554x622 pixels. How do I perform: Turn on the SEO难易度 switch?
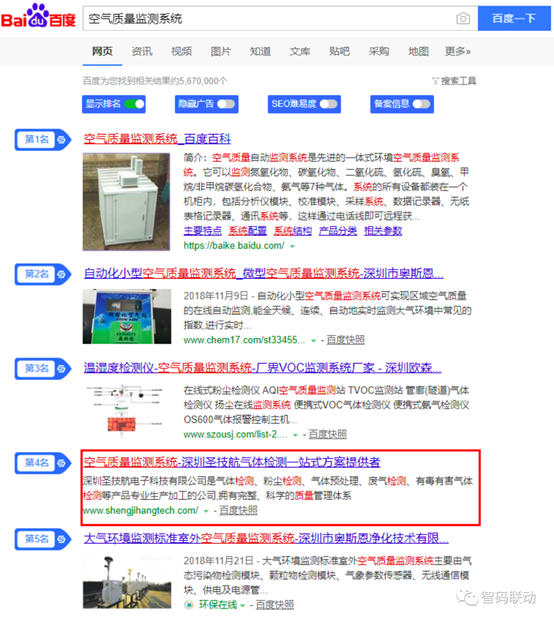tap(329, 104)
